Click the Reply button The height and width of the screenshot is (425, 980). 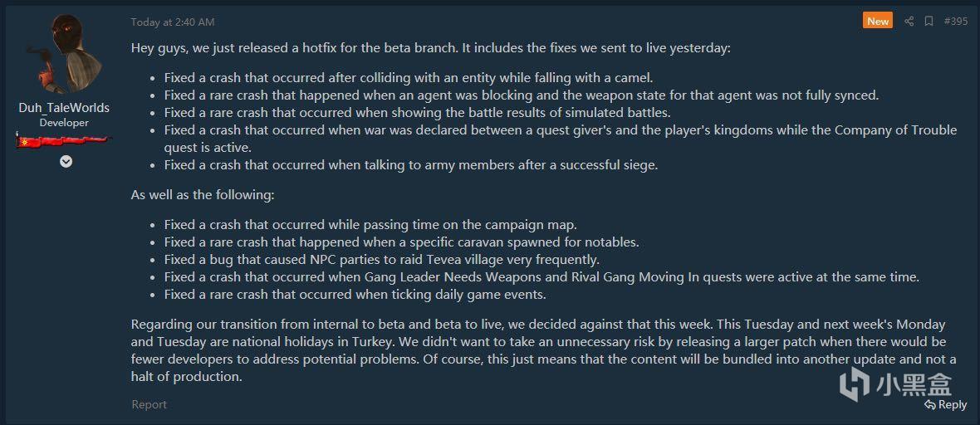(946, 405)
